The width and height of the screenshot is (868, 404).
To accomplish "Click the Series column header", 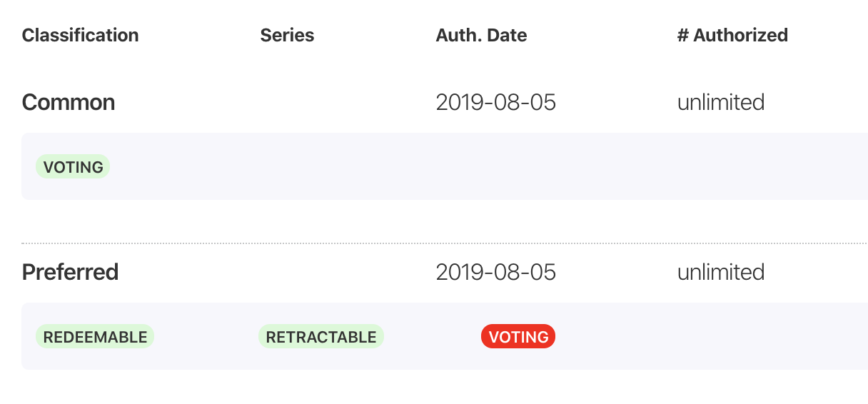I will (287, 35).
